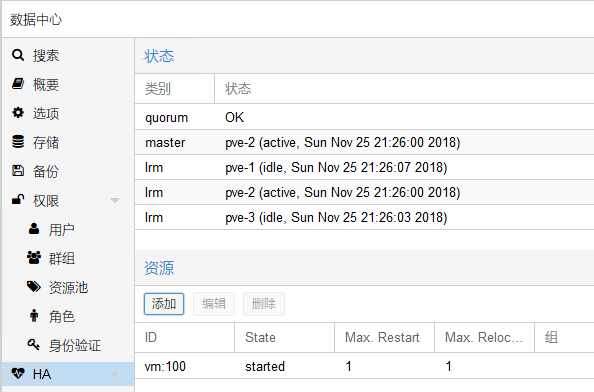Screen dimensions: 594x392
Task: Click the groups people icon
Action: tap(34, 258)
